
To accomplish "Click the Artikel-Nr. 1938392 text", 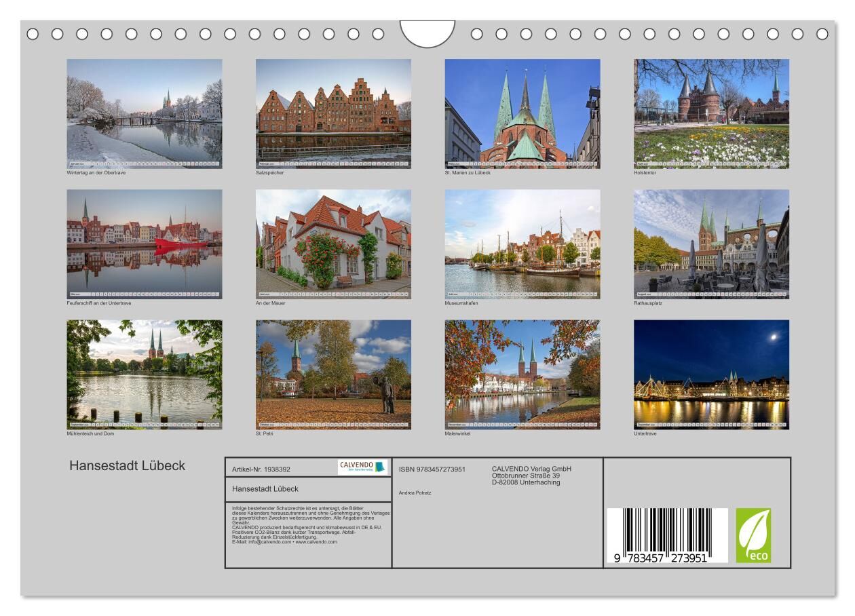I will (261, 469).
